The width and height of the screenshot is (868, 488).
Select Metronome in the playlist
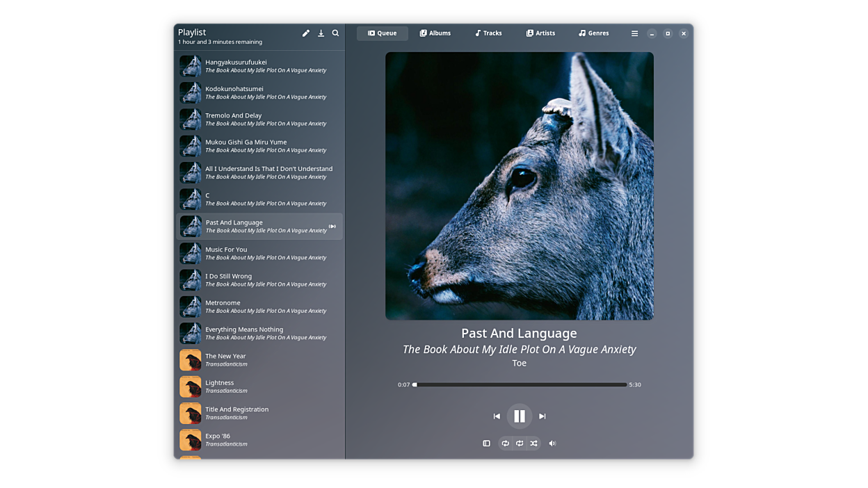259,307
